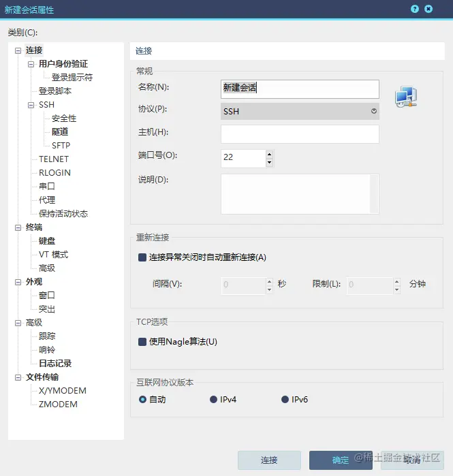Select the 自动 protocol radio button
Viewport: 453px width, 476px height.
pyautogui.click(x=142, y=399)
